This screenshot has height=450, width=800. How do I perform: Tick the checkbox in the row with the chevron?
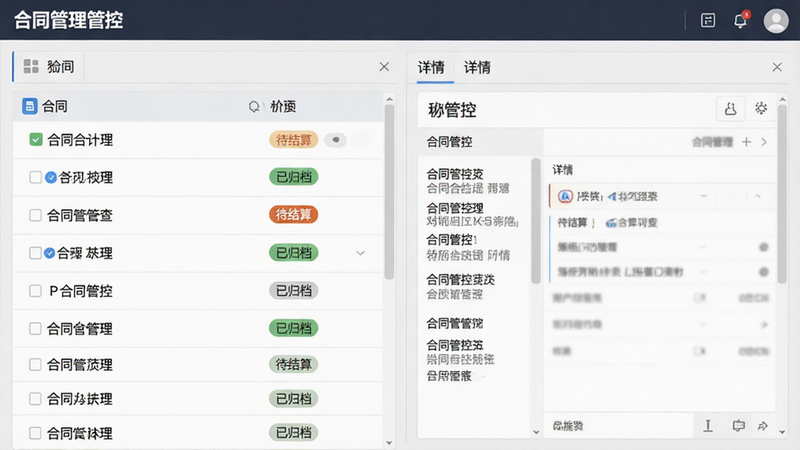[35, 253]
